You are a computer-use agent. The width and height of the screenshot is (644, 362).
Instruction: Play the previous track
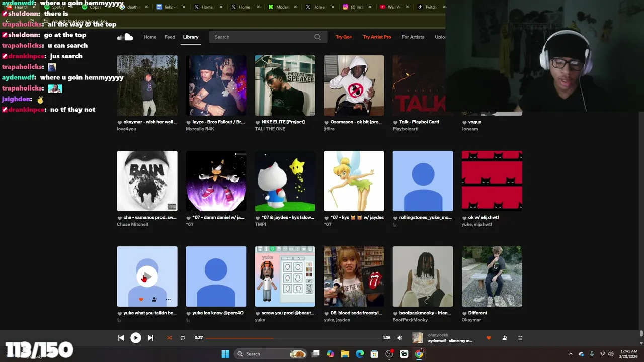pyautogui.click(x=121, y=338)
